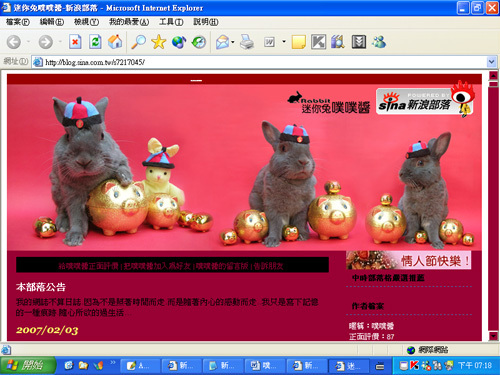Click the 正面評價：87 text
Screen dimensions: 500x375
(371, 337)
